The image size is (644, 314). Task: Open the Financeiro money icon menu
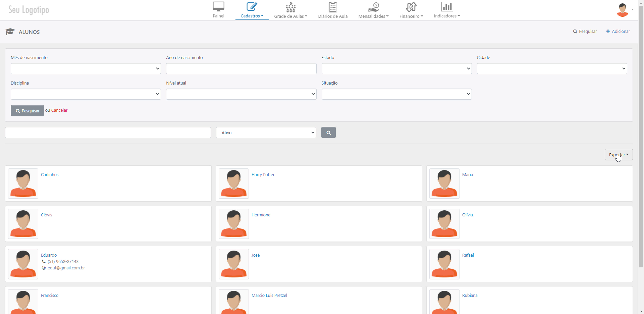[x=411, y=7]
